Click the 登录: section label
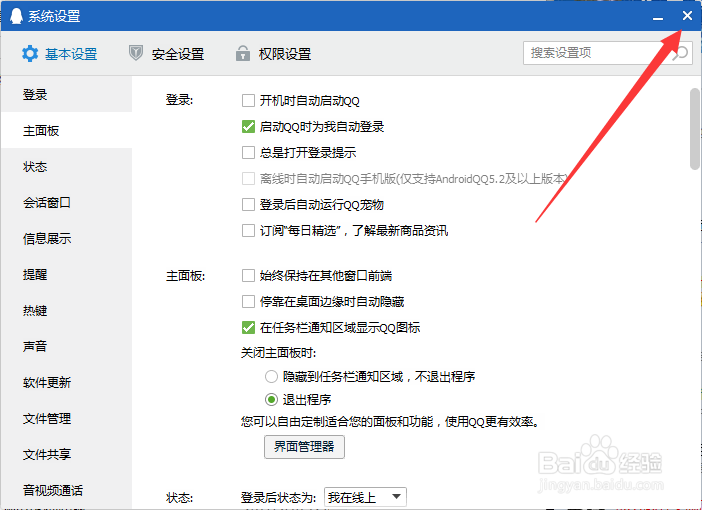 [x=180, y=100]
